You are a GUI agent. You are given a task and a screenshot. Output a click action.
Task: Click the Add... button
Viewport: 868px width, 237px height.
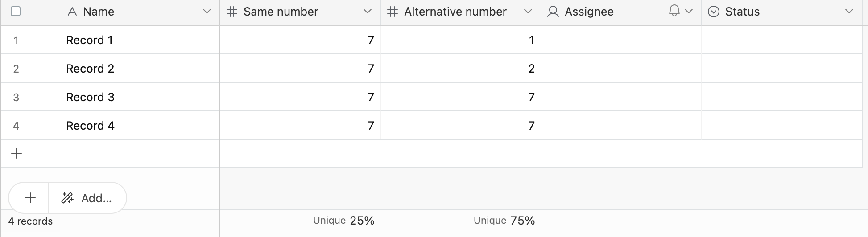point(87,198)
